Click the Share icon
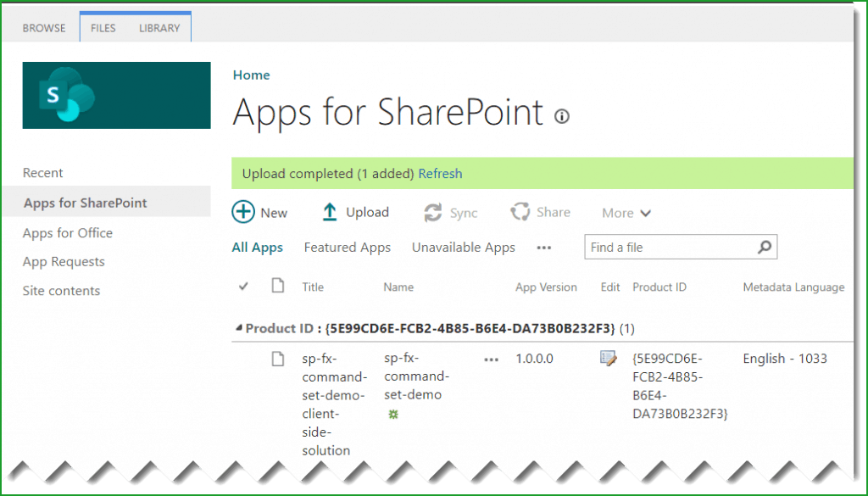The width and height of the screenshot is (868, 496). tap(520, 212)
